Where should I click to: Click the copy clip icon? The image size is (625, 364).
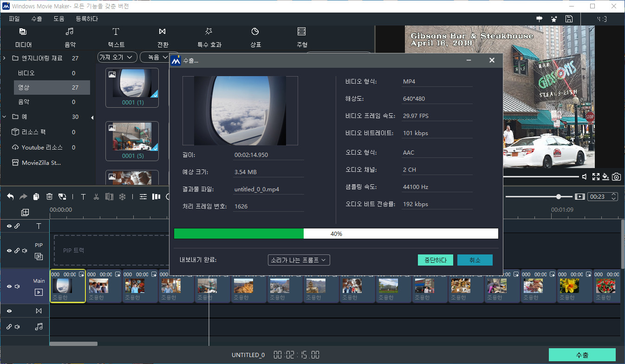[36, 197]
